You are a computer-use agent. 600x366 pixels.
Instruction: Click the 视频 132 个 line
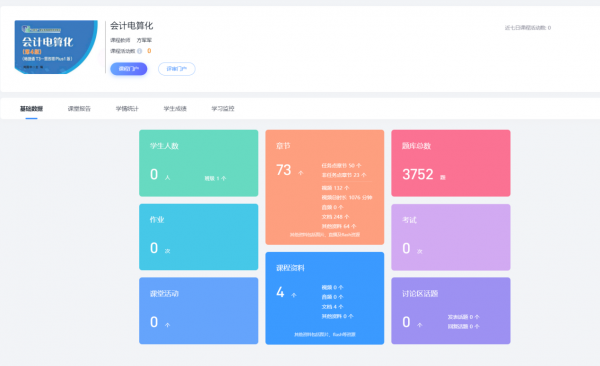coord(335,188)
